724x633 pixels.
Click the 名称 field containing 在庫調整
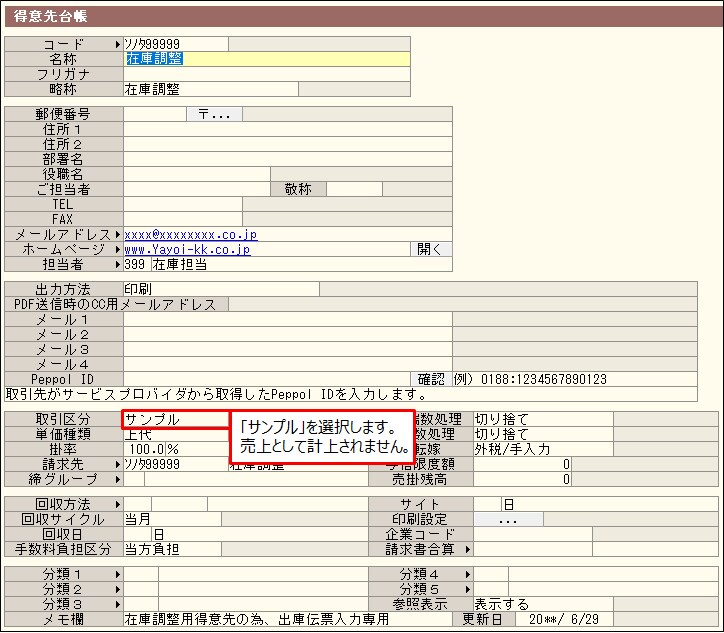coord(266,59)
